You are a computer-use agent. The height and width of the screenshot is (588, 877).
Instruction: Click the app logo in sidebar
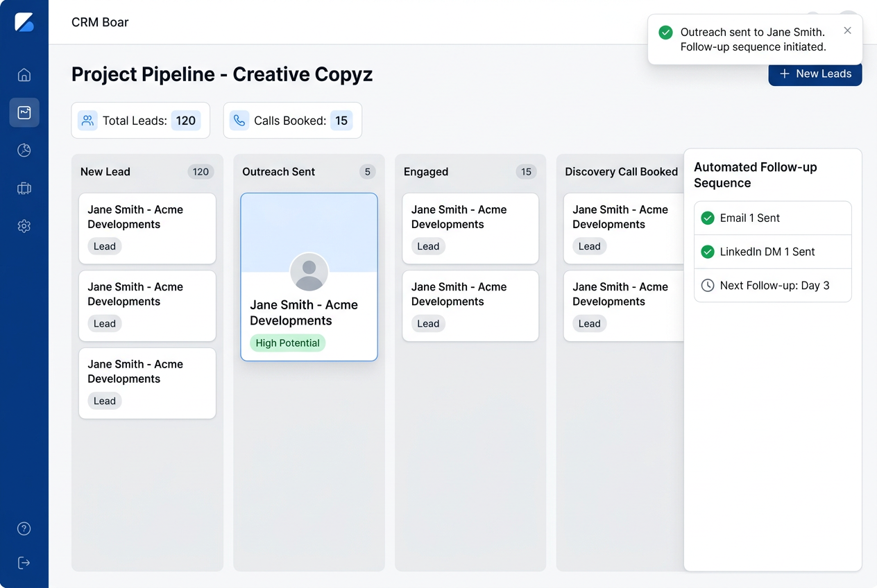tap(24, 22)
